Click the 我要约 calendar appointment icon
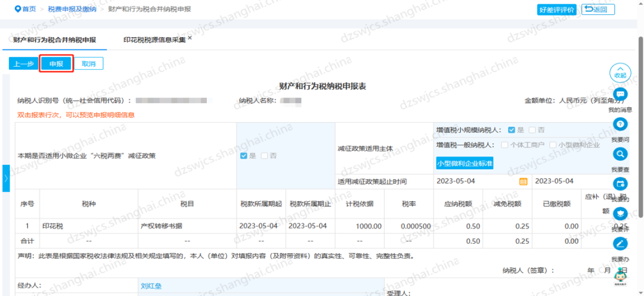Image resolution: width=644 pixels, height=296 pixels. click(620, 183)
